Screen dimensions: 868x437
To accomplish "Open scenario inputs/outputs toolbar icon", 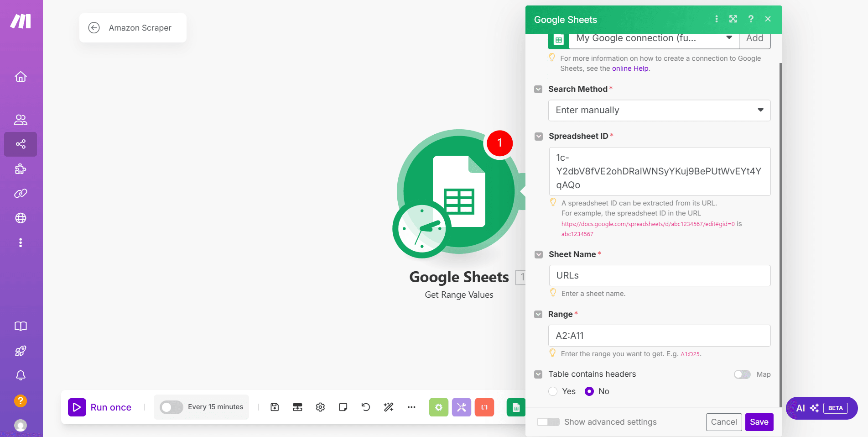I will point(297,407).
